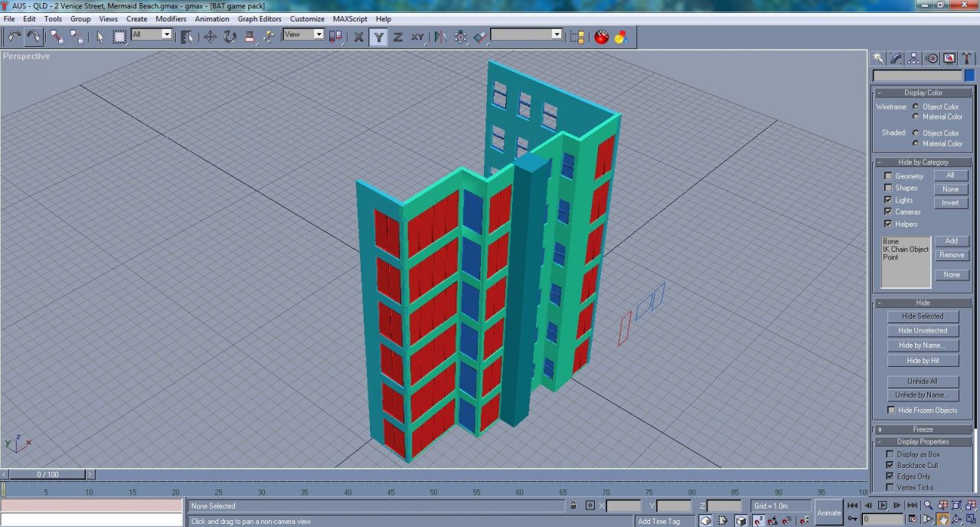The width and height of the screenshot is (980, 527).
Task: Select Shaded Object Color radio
Action: pyautogui.click(x=916, y=133)
